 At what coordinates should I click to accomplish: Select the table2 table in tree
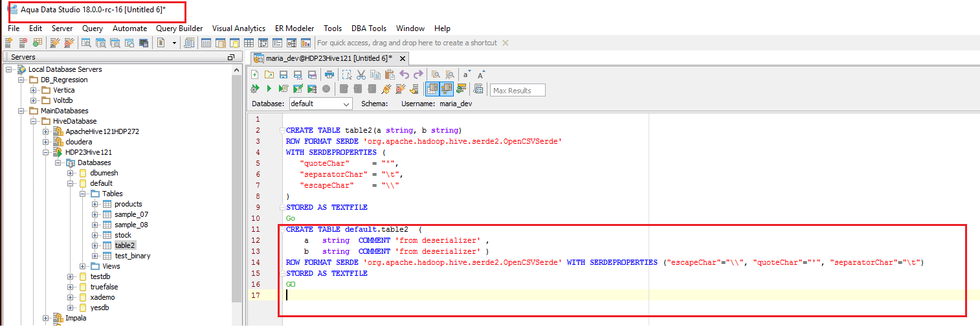125,245
